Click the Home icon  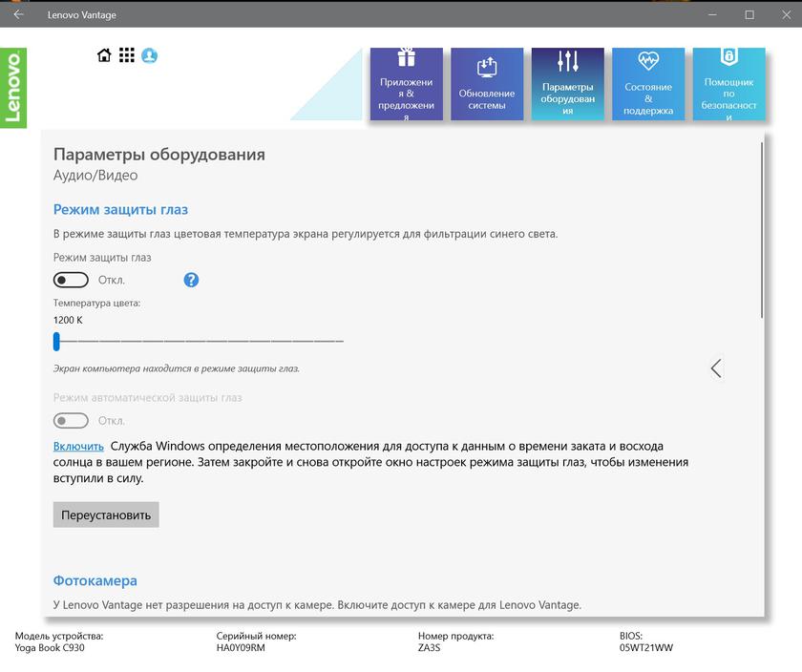[105, 55]
